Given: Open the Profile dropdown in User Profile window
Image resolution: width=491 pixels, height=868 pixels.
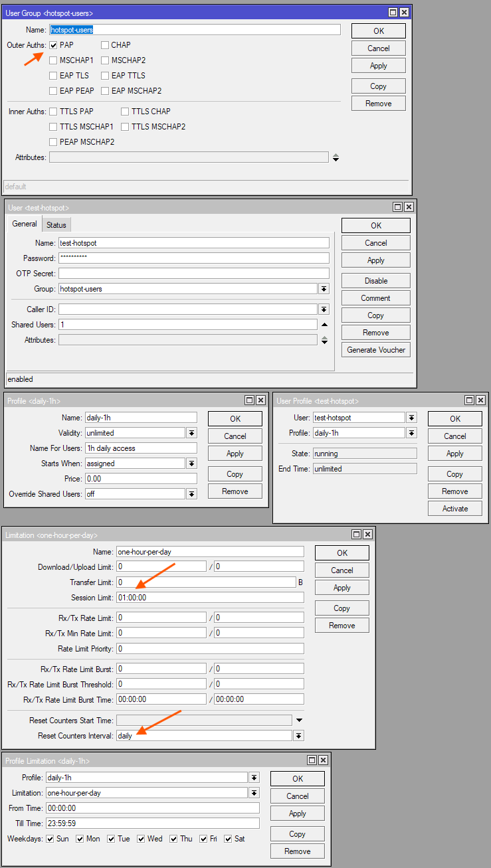Looking at the screenshot, I should 412,433.
